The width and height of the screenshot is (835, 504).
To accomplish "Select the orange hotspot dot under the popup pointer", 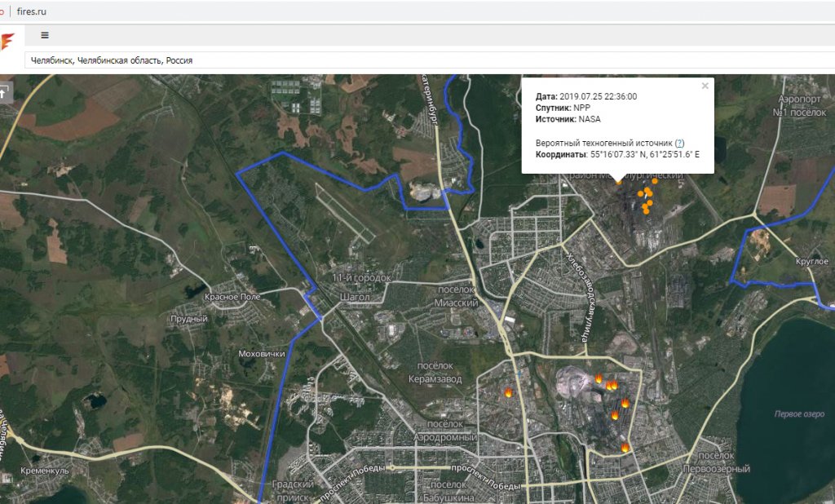I will (x=618, y=183).
